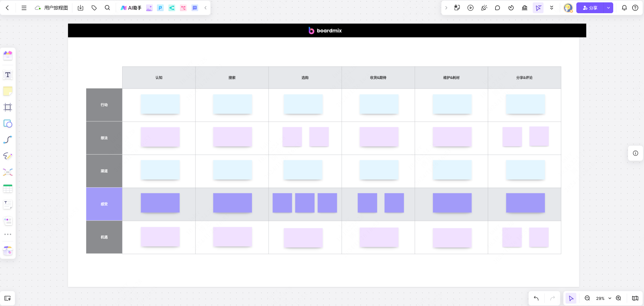
Task: Select the Frame tool
Action: [x=8, y=107]
